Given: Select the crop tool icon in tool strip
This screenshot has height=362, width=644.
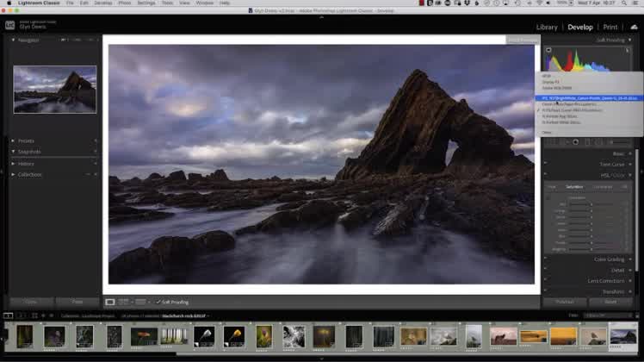Looking at the screenshot, I should [x=553, y=142].
